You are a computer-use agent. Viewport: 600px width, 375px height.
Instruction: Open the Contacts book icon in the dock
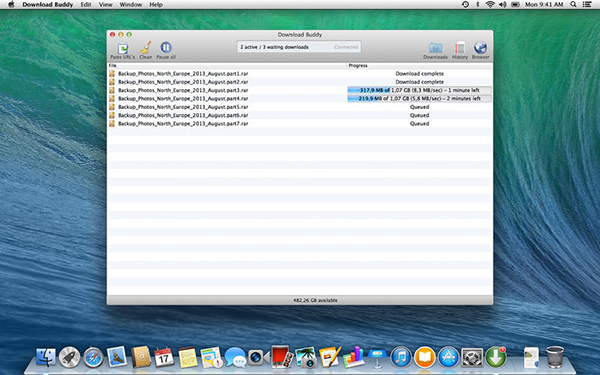[x=140, y=357]
